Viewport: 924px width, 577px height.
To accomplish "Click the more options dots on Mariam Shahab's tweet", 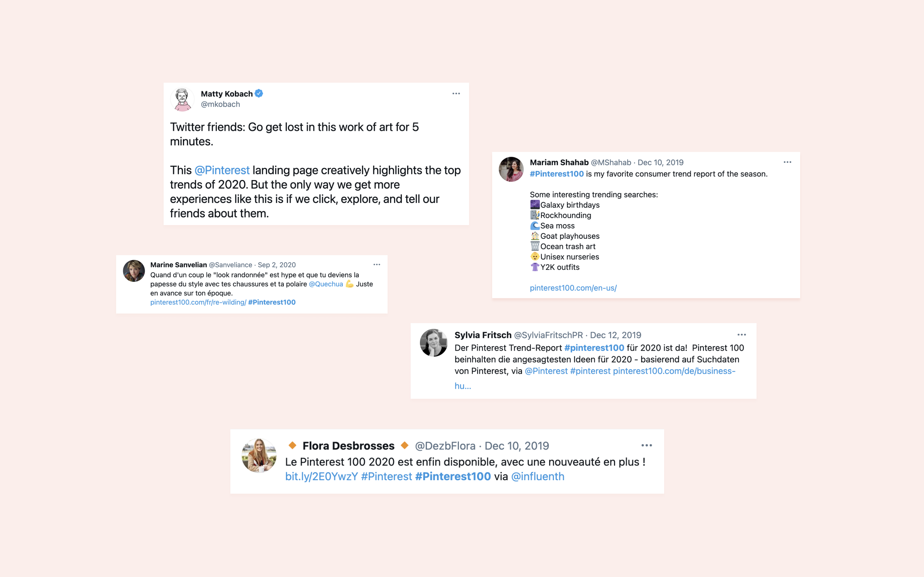I will (x=787, y=162).
